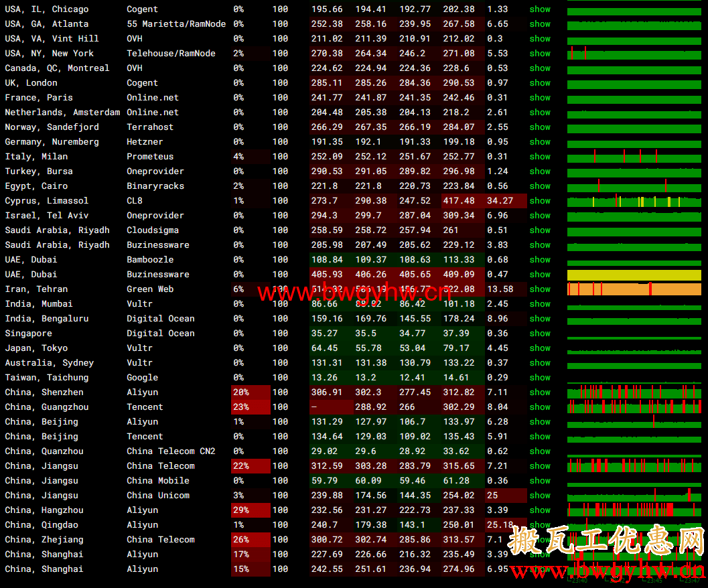Click show for Israel, Tel Aviv
708x588 pixels.
(x=540, y=216)
